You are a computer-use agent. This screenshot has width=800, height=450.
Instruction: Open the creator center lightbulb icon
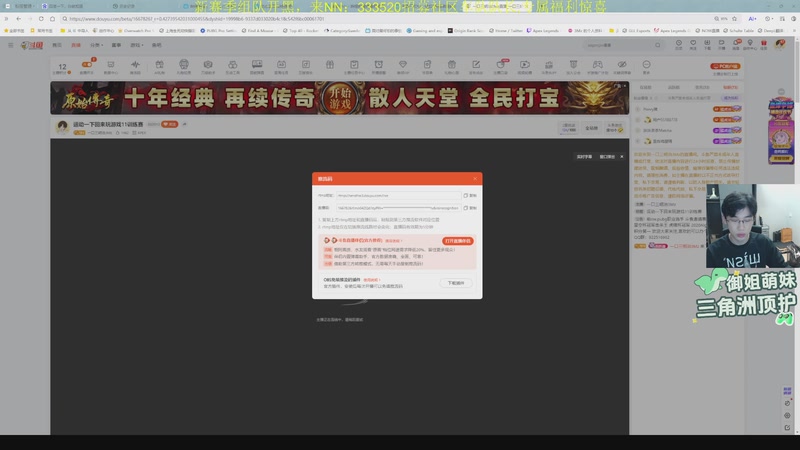[x=749, y=45]
